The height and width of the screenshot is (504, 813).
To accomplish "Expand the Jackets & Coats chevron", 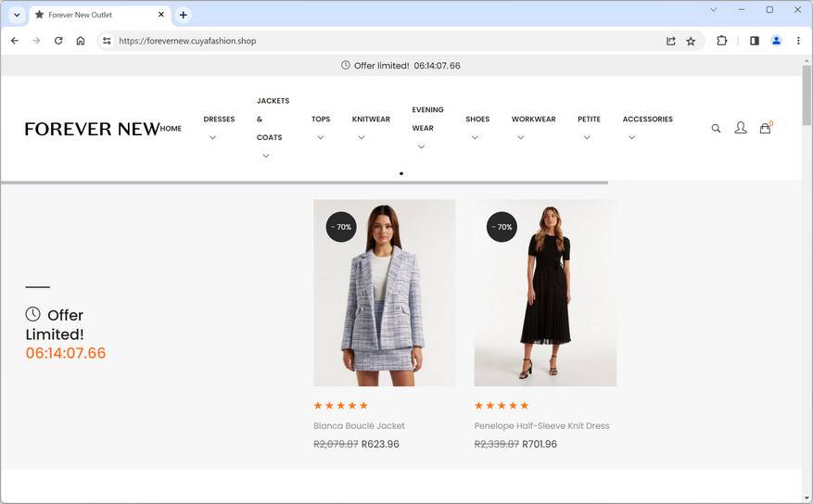I will tap(265, 156).
